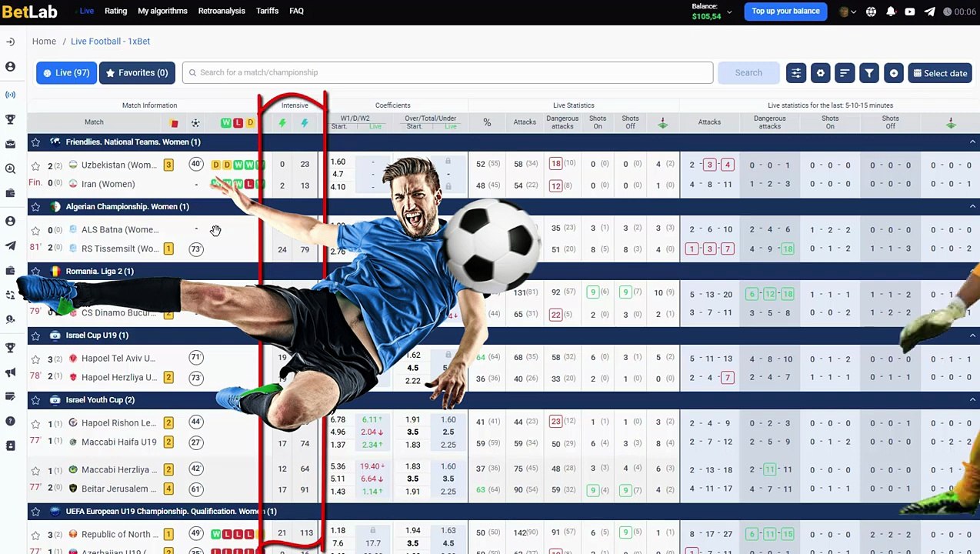The image size is (980, 554).
Task: Collapse Friendlies National Teams Women section
Action: [x=972, y=142]
